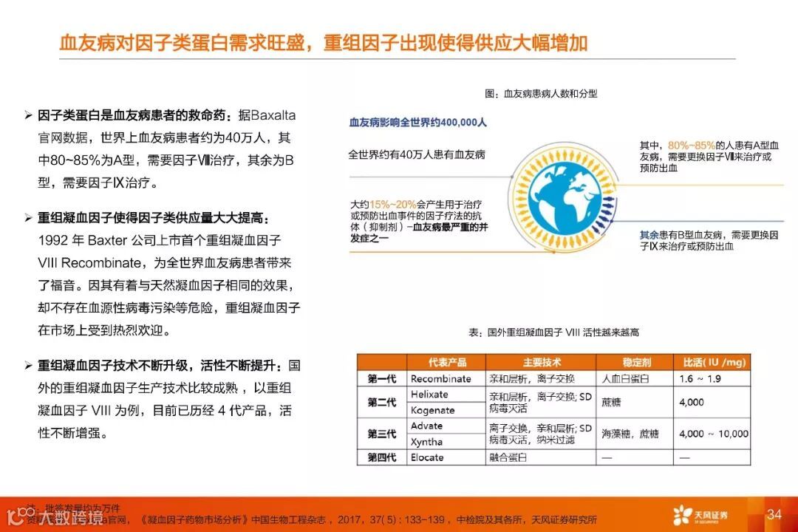Click the 第四代 row label

click(x=382, y=457)
